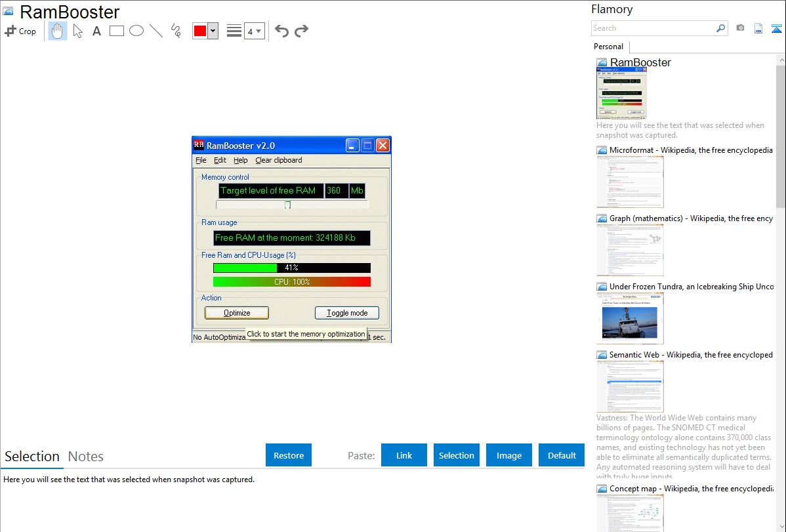Screen dimensions: 786x532
Task: Undo the last annotation
Action: (281, 31)
